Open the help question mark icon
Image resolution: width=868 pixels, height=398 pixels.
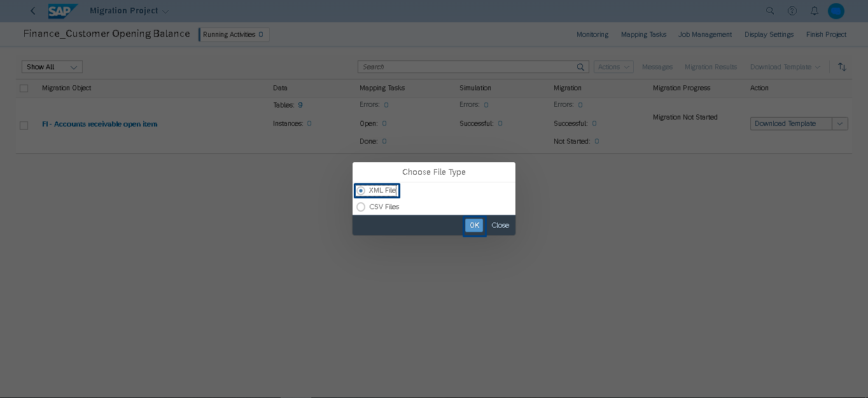tap(792, 11)
